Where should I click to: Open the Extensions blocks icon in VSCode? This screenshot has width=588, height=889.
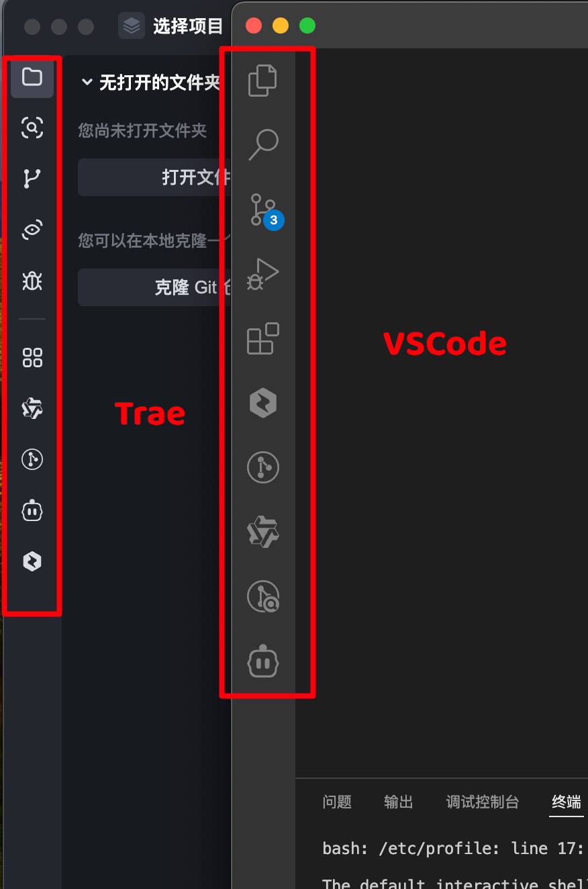click(x=263, y=338)
